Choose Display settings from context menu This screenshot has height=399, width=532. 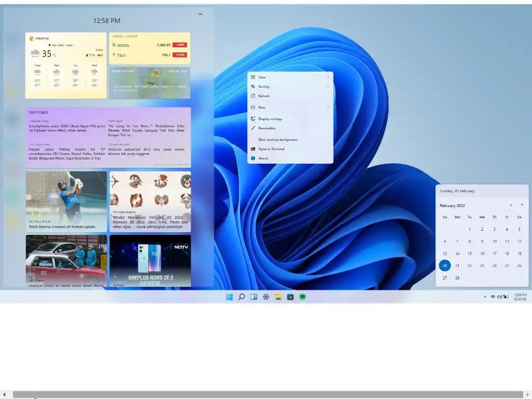[x=290, y=119]
